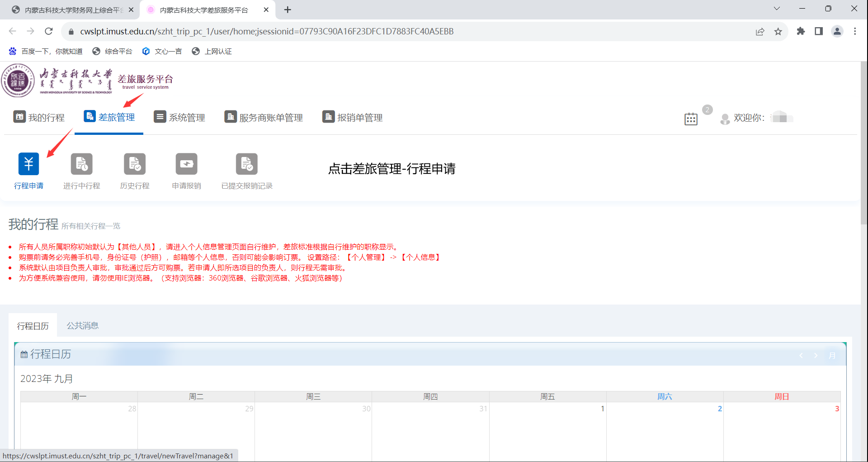Image resolution: width=868 pixels, height=462 pixels.
Task: Open 文心一言 bookmark link
Action: [x=162, y=52]
